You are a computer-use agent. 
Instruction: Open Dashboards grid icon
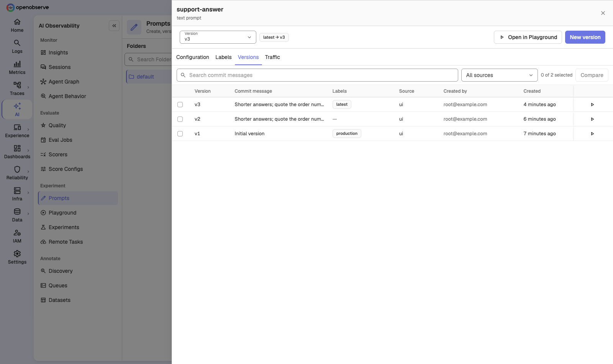click(x=17, y=148)
